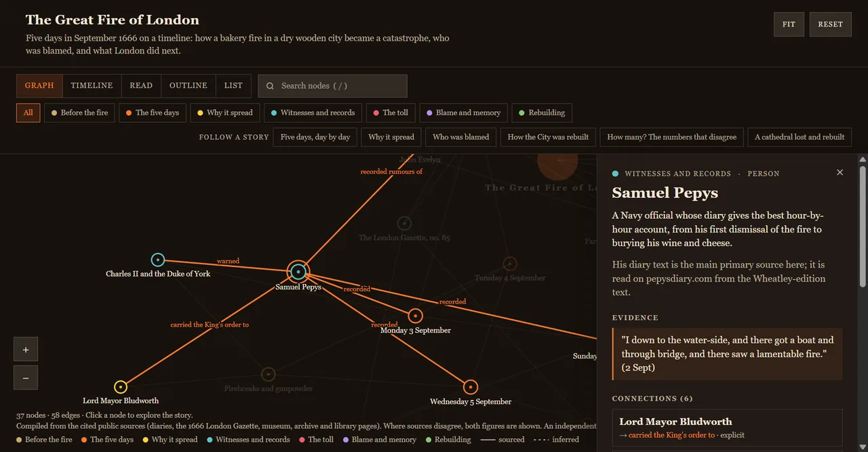This screenshot has width=868, height=452.
Task: Click the FIT button
Action: (789, 24)
